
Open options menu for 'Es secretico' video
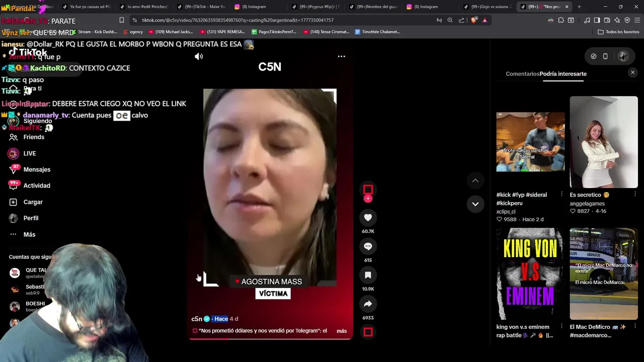click(635, 194)
